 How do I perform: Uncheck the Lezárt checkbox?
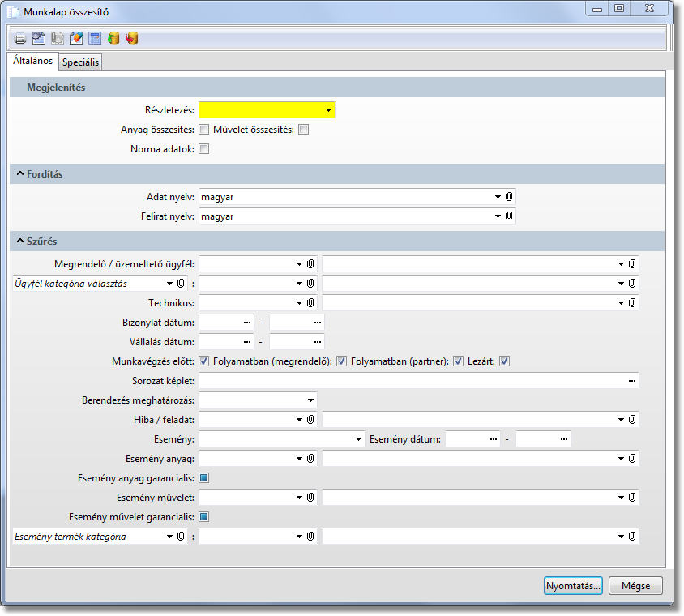click(505, 361)
